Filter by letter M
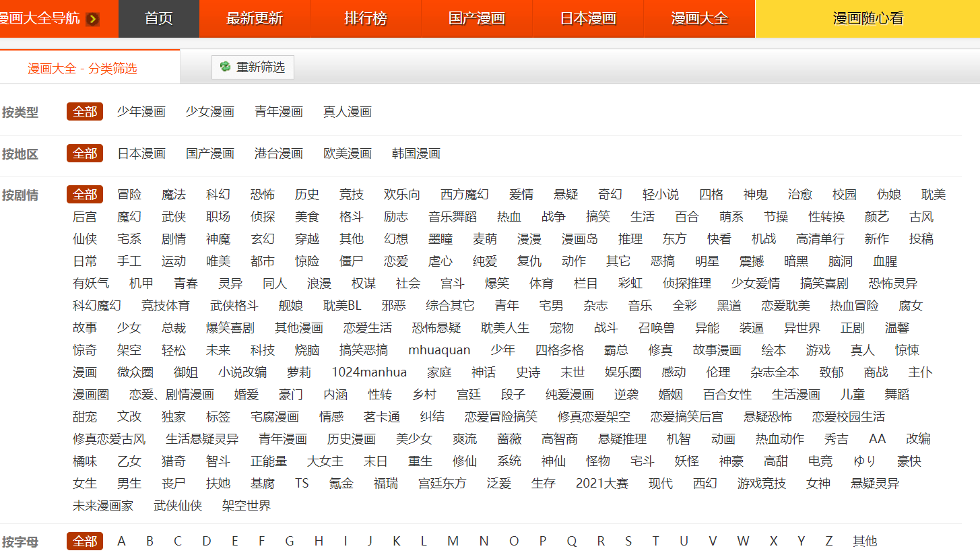Image resolution: width=980 pixels, height=559 pixels. coord(453,541)
